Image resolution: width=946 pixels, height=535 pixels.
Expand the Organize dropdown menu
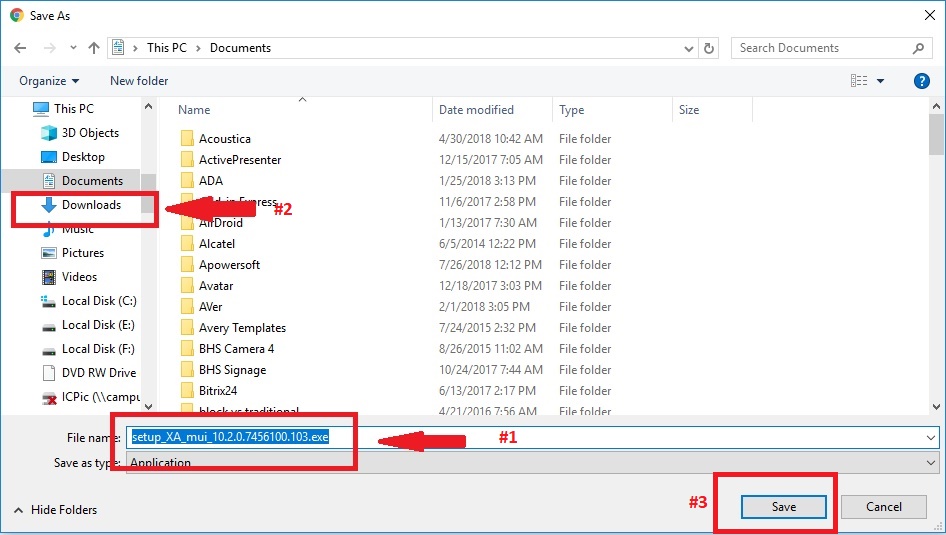click(x=48, y=81)
